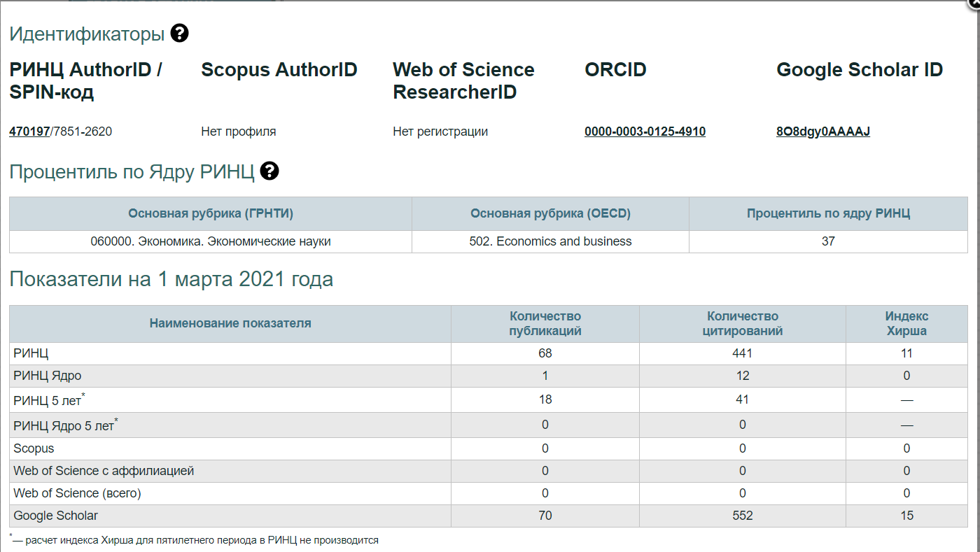Click the Google Scholar ID heading
980x552 pixels.
(860, 70)
